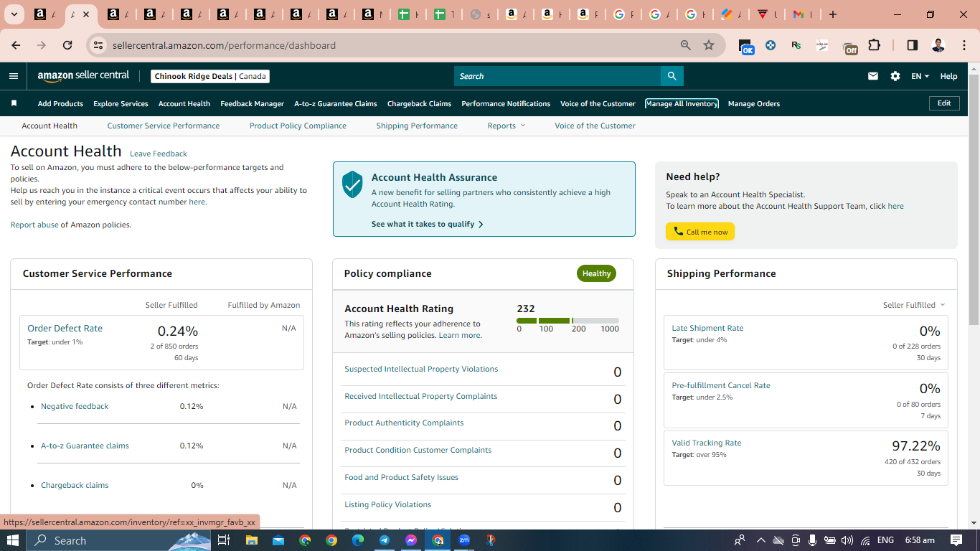Open Messenger from the taskbar
This screenshot has height=551, width=980.
tap(411, 540)
